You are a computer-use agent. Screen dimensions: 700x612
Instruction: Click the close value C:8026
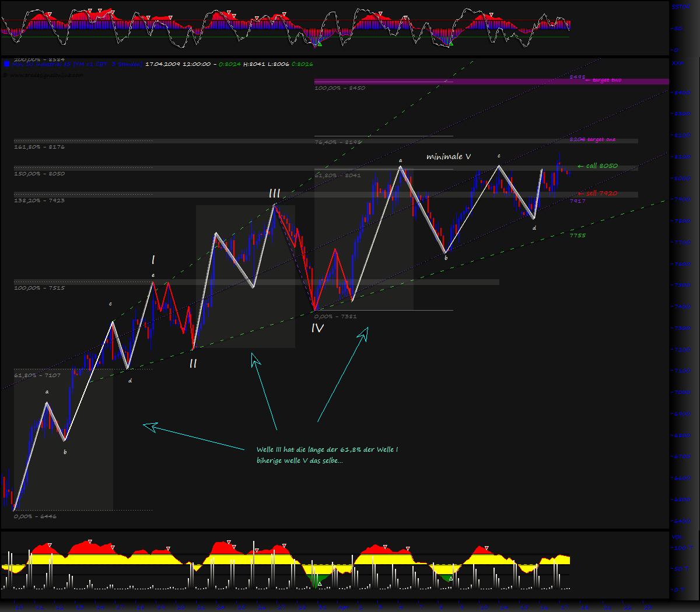click(x=302, y=64)
